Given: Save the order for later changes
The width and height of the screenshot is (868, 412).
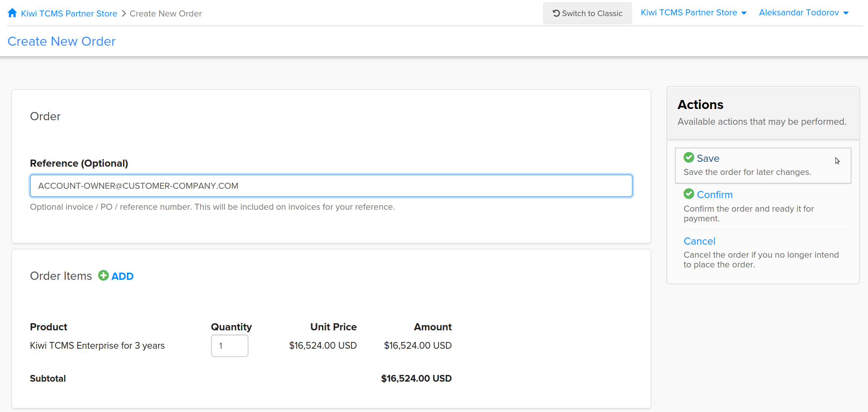Looking at the screenshot, I should click(763, 165).
